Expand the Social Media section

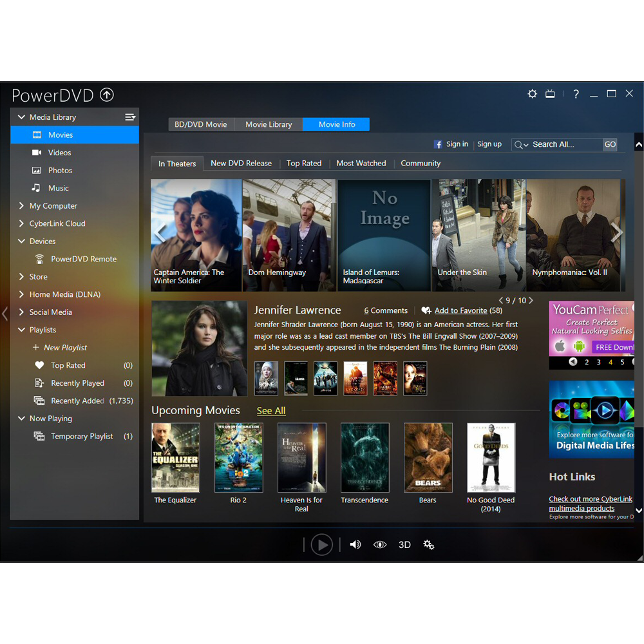pos(21,312)
